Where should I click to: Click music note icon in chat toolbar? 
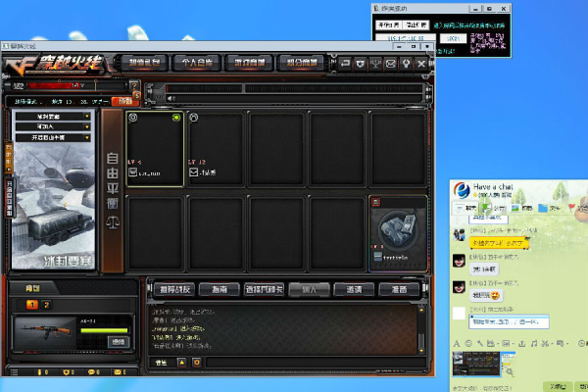534,343
